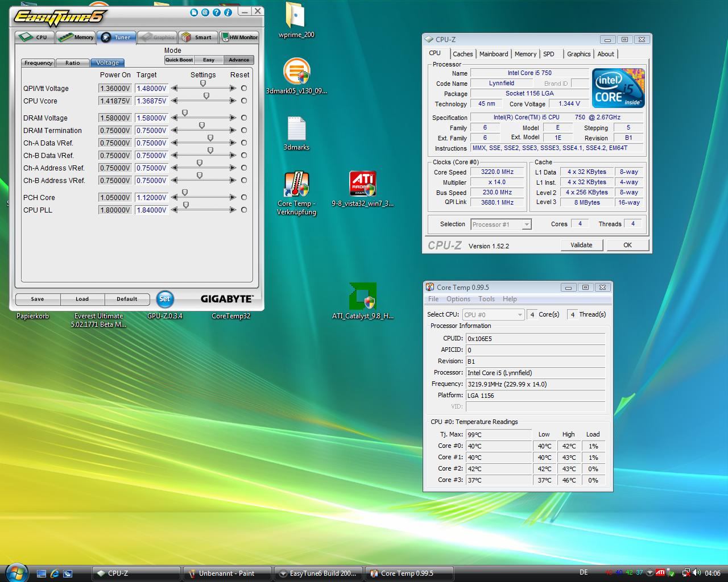
Task: Click the blue Set button in EasyTune6
Action: coord(164,299)
